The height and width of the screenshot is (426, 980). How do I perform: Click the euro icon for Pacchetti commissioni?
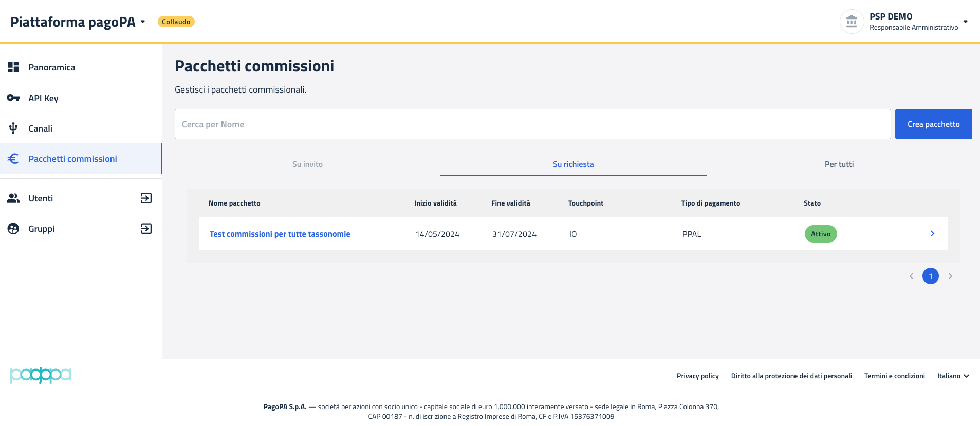point(13,159)
